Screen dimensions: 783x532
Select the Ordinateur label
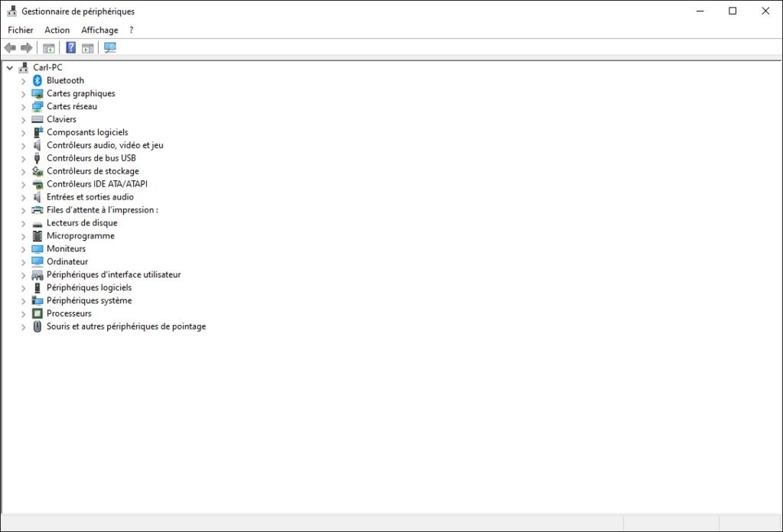point(67,261)
